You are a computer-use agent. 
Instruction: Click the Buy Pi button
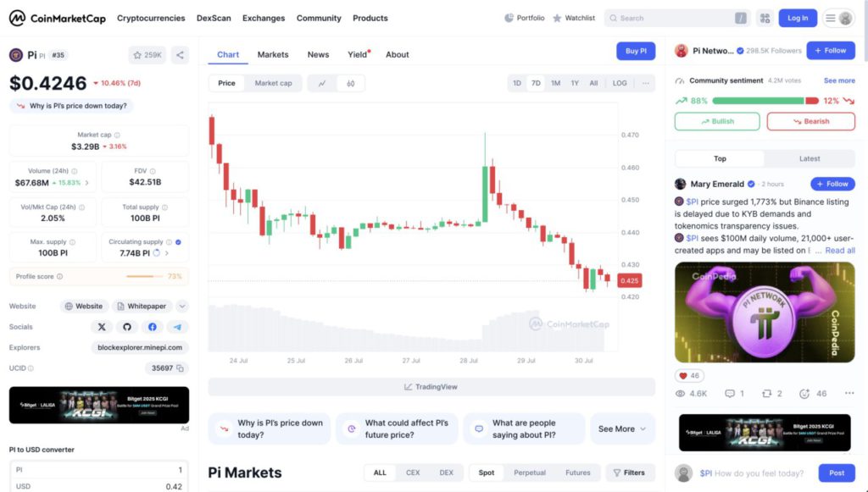coord(636,51)
